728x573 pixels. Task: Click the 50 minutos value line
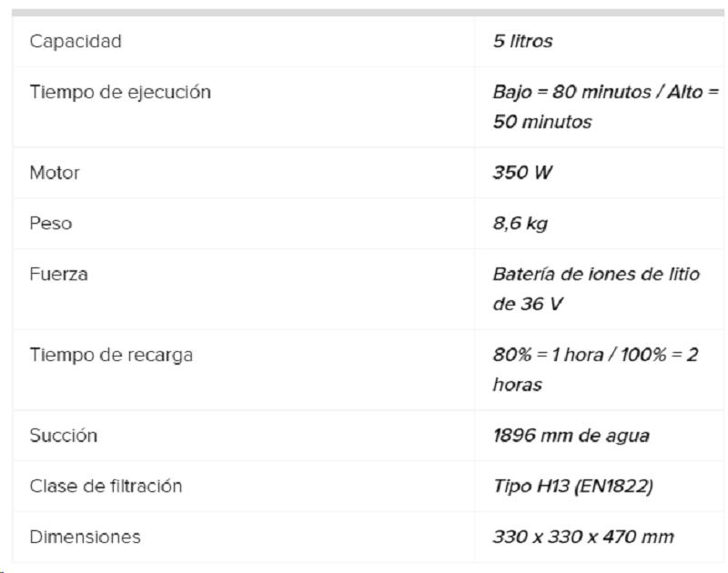(x=542, y=122)
